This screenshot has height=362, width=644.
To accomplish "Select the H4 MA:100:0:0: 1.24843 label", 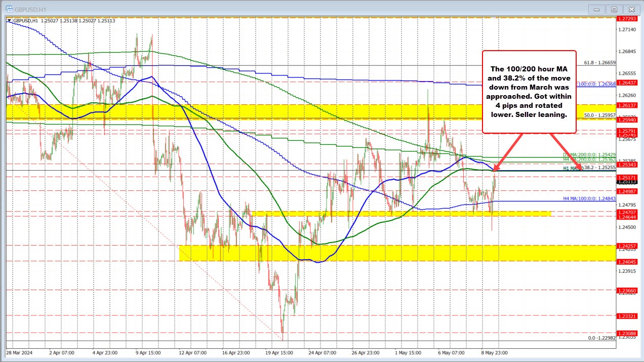I will coord(589,199).
